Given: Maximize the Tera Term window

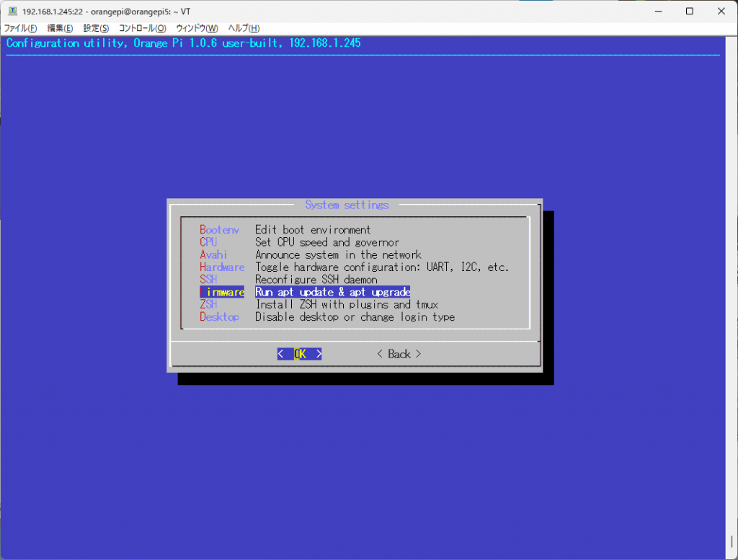Looking at the screenshot, I should click(x=690, y=11).
